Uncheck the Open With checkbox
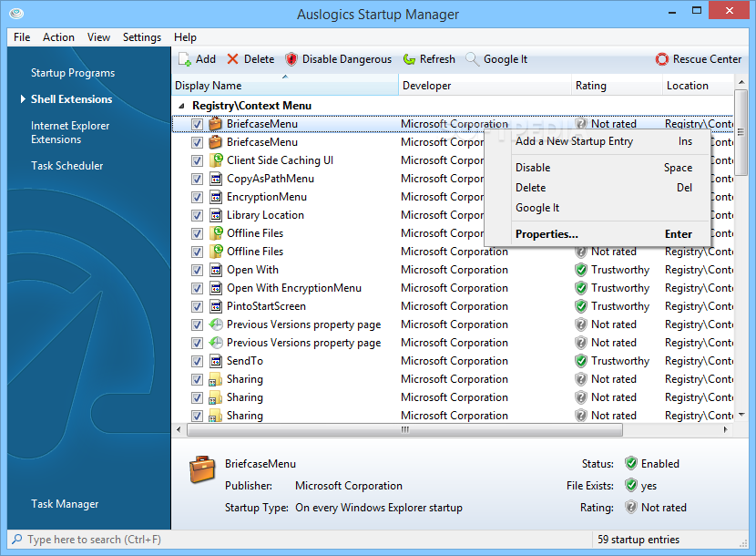Screen dimensions: 756x556 point(197,271)
